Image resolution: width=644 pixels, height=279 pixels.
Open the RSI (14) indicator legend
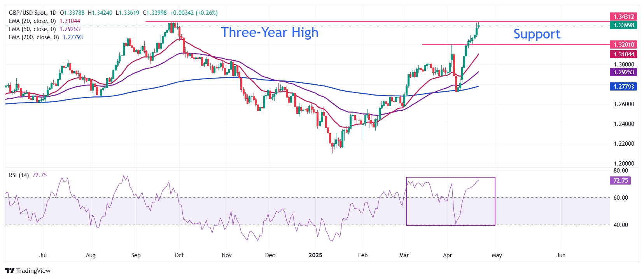(x=19, y=175)
